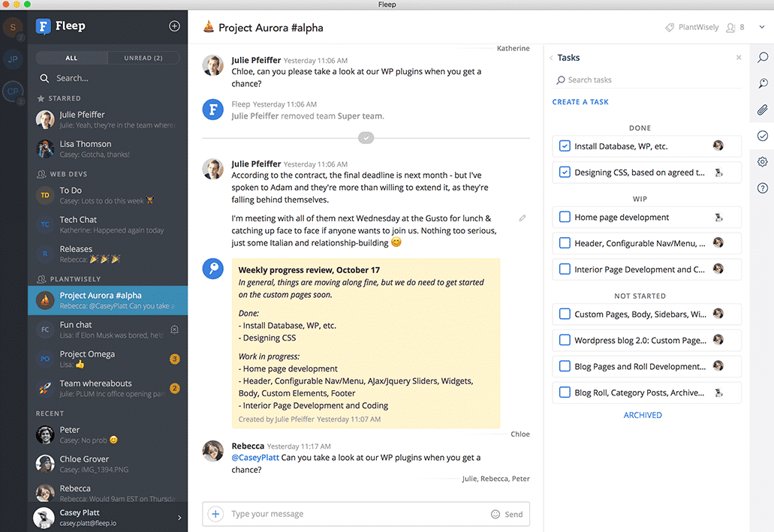Select the search icon in right sidebar
The height and width of the screenshot is (532, 774).
[763, 57]
